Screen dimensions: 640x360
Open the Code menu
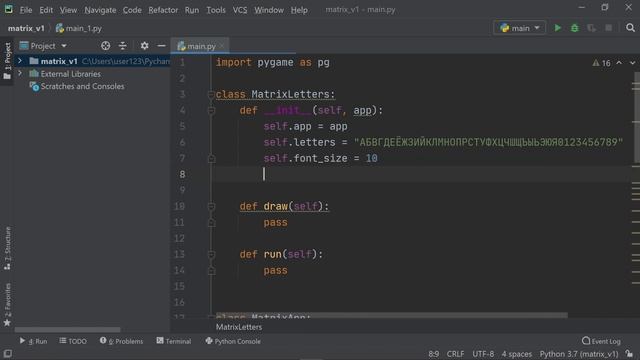132,10
